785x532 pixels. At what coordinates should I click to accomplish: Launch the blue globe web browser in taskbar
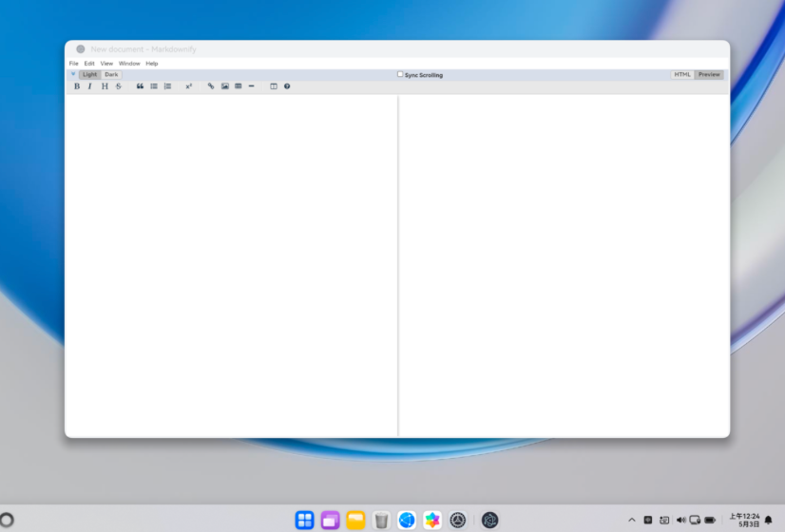click(407, 520)
